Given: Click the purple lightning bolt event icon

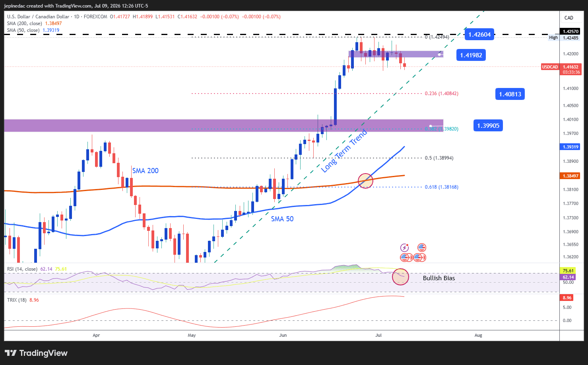Looking at the screenshot, I should tap(404, 248).
